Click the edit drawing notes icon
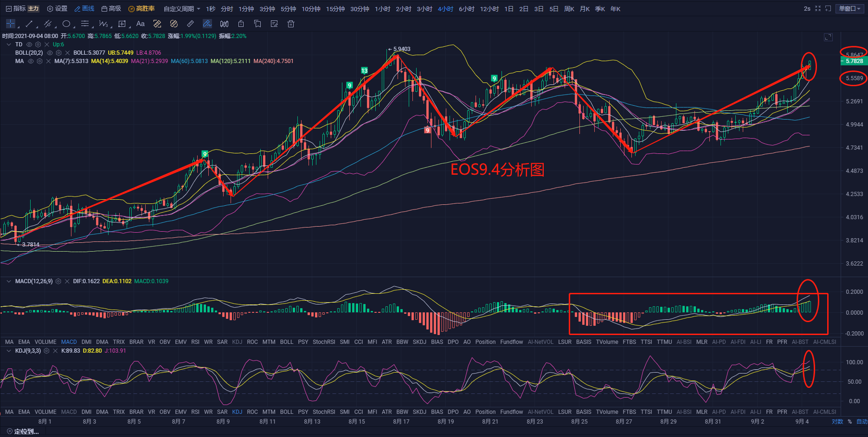868x437 pixels. (274, 24)
